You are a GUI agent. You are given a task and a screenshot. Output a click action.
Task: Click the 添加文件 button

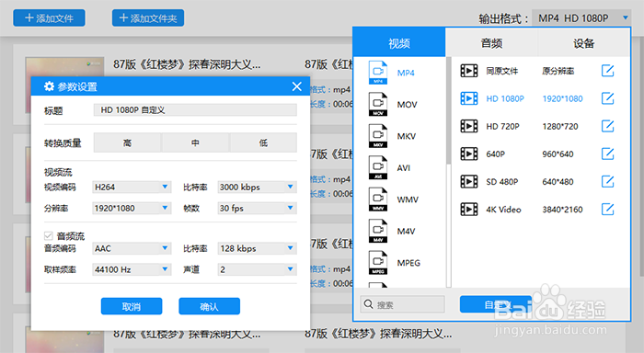click(x=49, y=18)
